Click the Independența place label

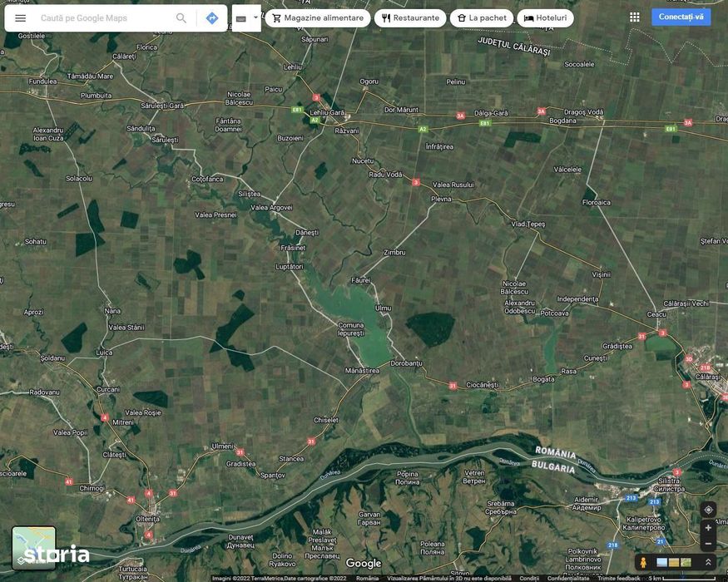(577, 298)
